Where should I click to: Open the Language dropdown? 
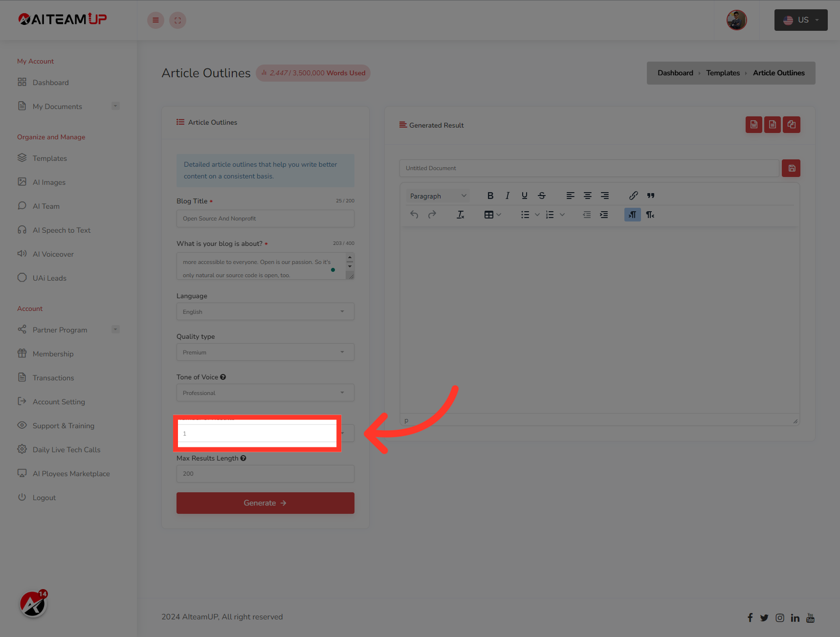265,311
